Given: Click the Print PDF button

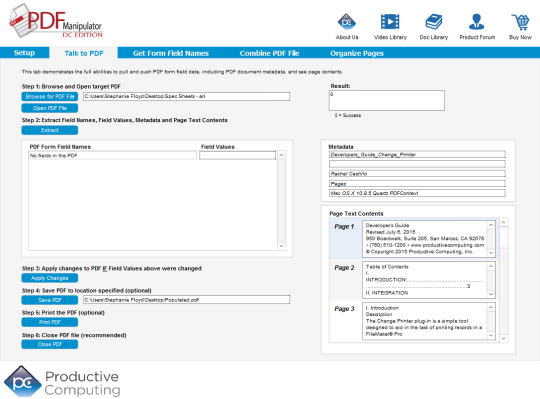Looking at the screenshot, I should pos(50,322).
